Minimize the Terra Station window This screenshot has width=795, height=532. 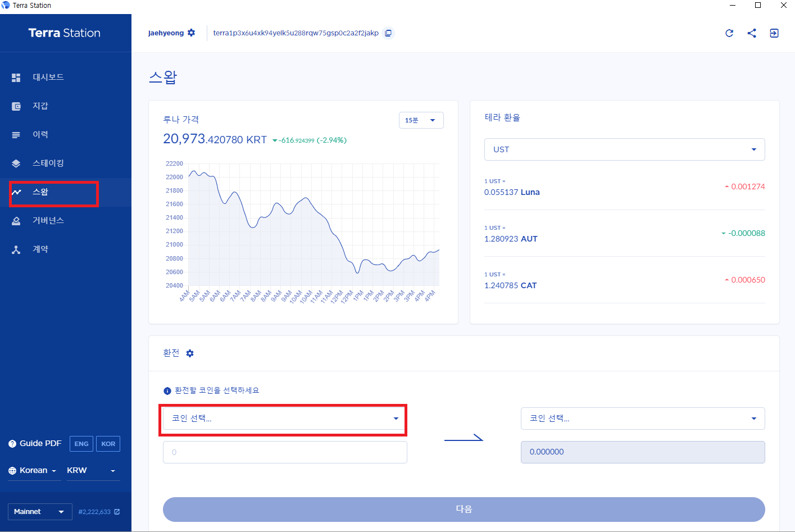point(732,5)
